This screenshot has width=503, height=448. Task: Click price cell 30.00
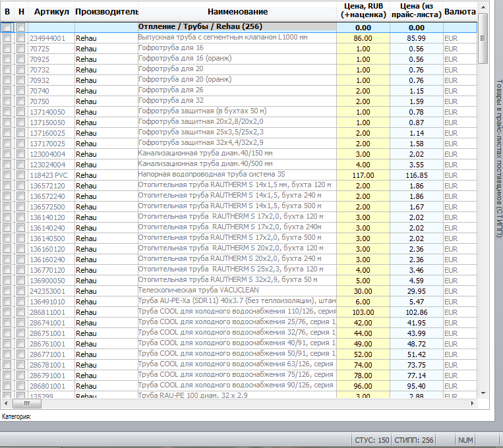pyautogui.click(x=363, y=291)
